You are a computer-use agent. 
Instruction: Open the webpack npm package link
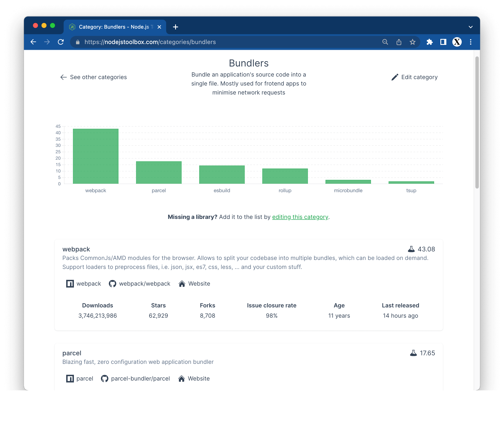(x=84, y=284)
